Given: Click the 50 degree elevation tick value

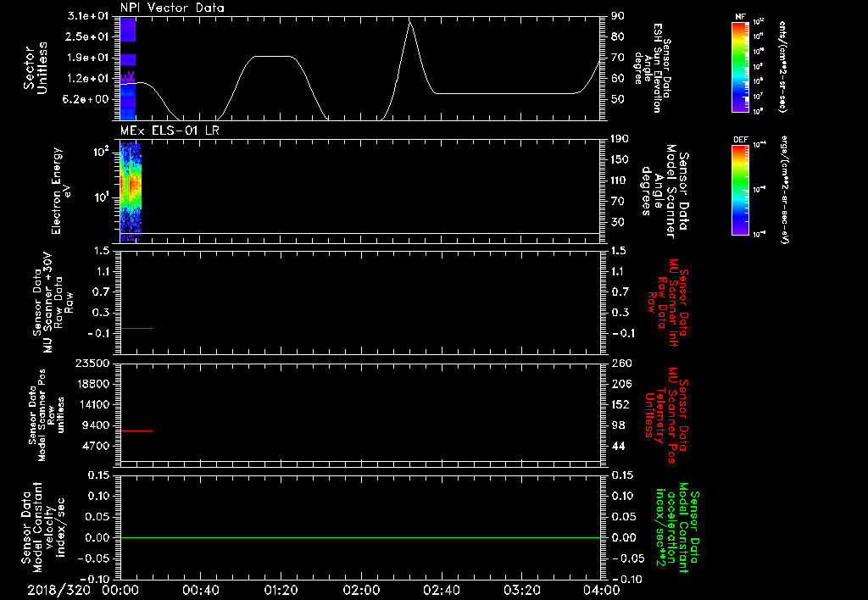Looking at the screenshot, I should 618,100.
